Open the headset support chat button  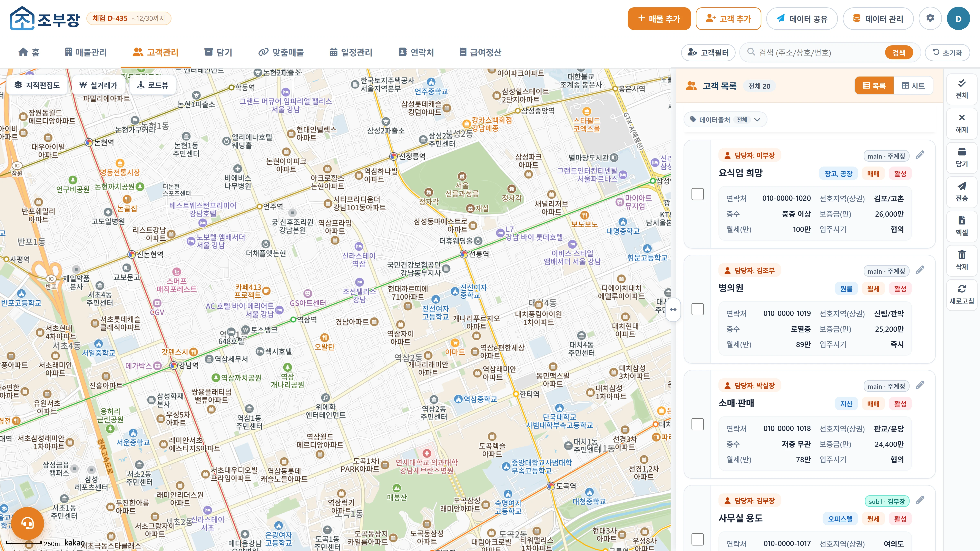pos(27,524)
